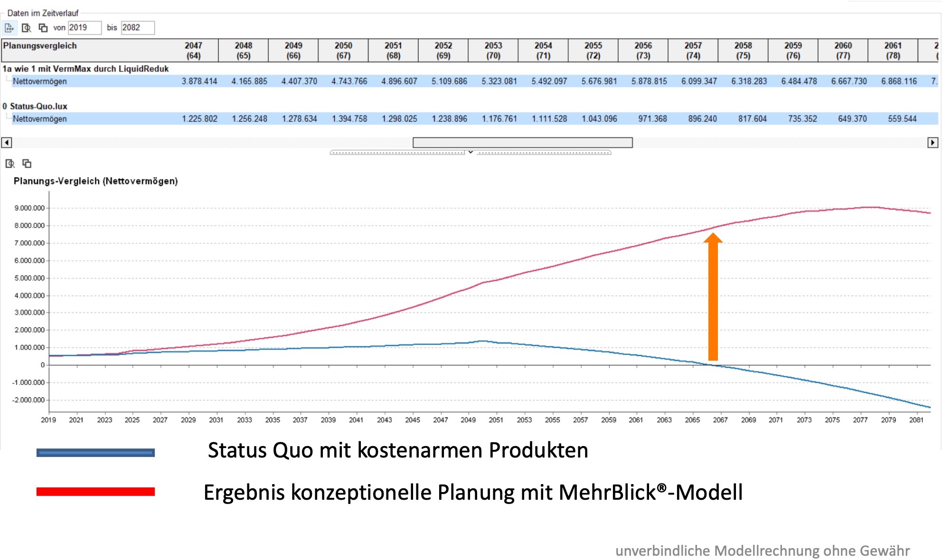The image size is (942, 560).
Task: Select Nettovermögen row under 1a VermMax plan
Action: click(x=40, y=81)
